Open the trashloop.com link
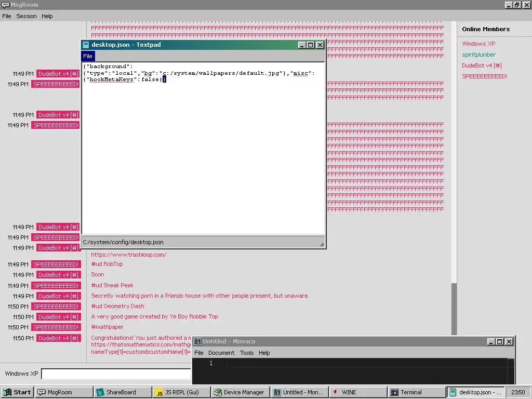 coord(129,255)
